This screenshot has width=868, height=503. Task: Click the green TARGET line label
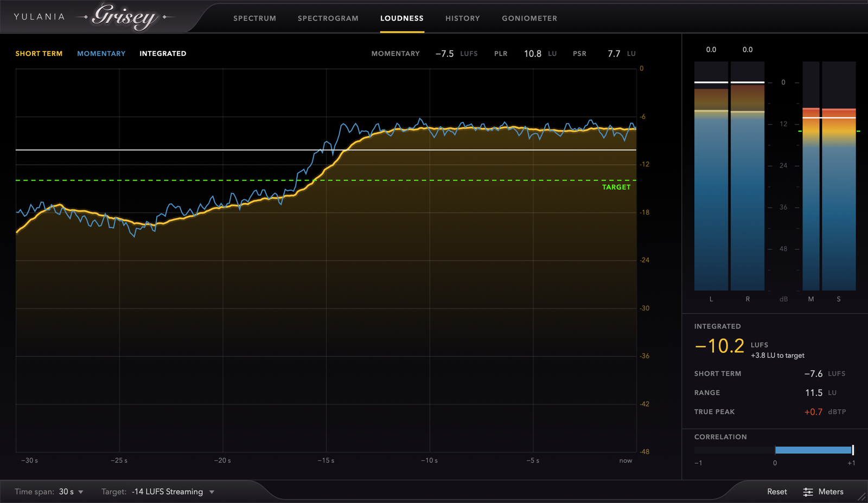(x=616, y=187)
